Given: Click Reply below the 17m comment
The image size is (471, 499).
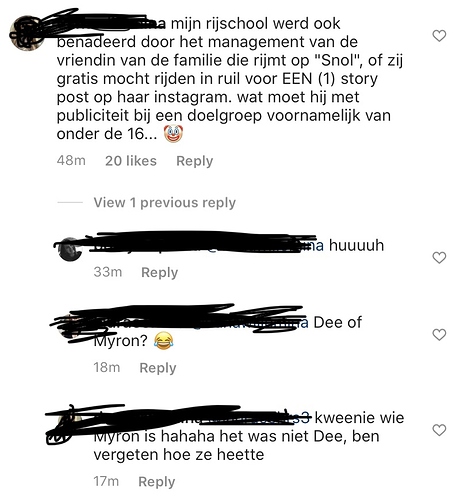Looking at the screenshot, I should point(156,482).
